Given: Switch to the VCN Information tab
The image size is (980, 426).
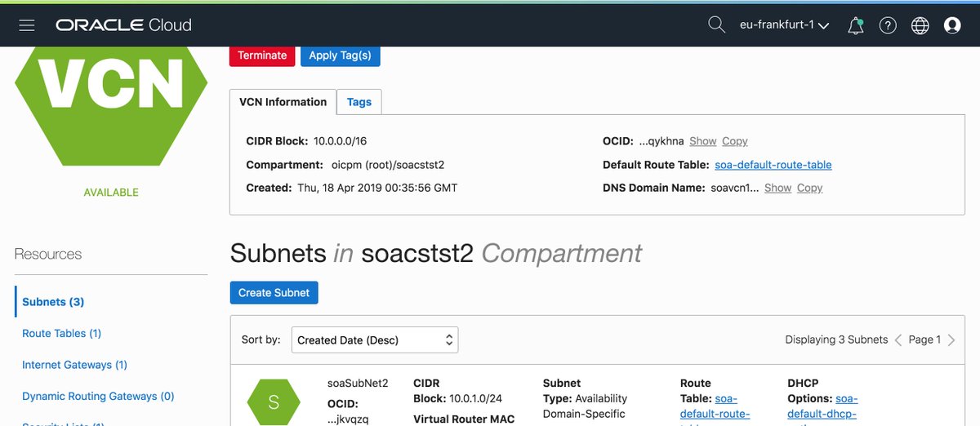Looking at the screenshot, I should coord(283,102).
